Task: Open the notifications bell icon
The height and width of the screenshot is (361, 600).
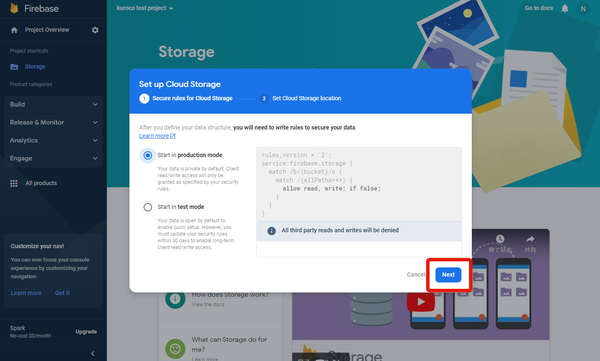Action: tap(564, 8)
